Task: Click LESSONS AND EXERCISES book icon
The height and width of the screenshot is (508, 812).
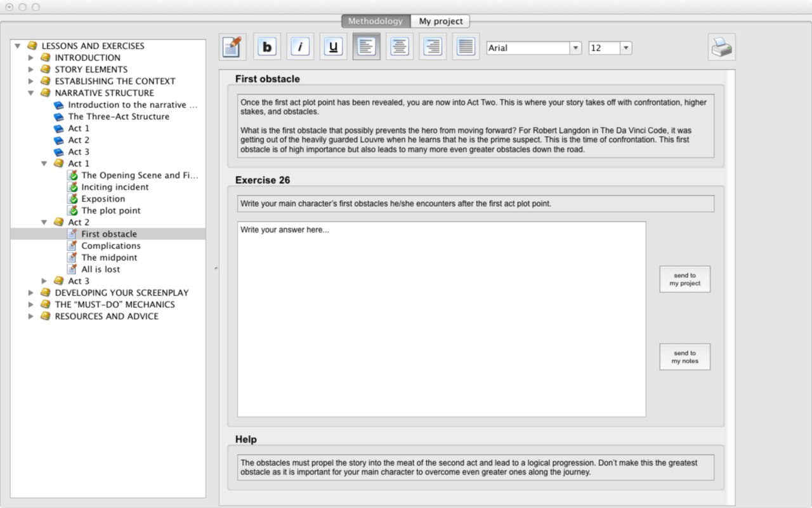Action: coord(32,46)
